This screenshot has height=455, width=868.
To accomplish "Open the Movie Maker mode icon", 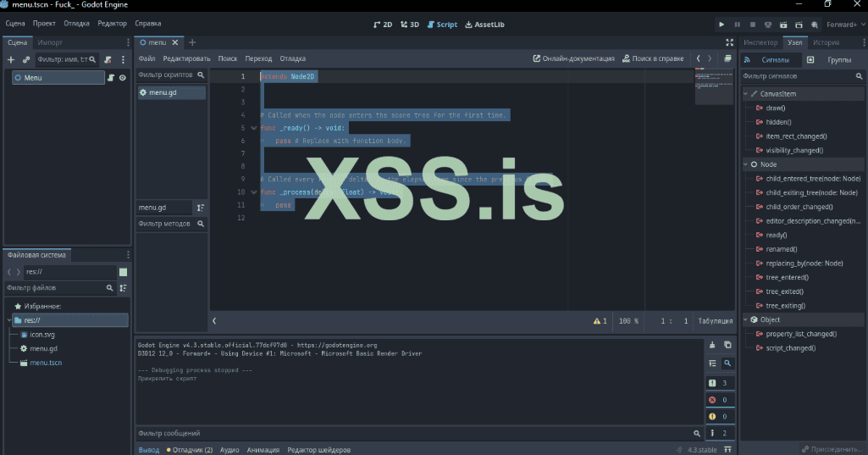I will 814,25.
